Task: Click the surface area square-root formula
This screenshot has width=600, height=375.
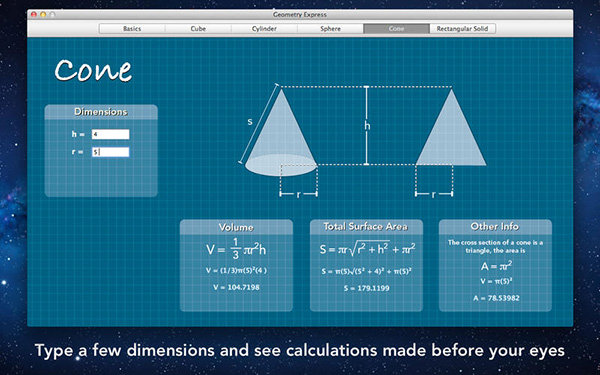Action: (367, 249)
